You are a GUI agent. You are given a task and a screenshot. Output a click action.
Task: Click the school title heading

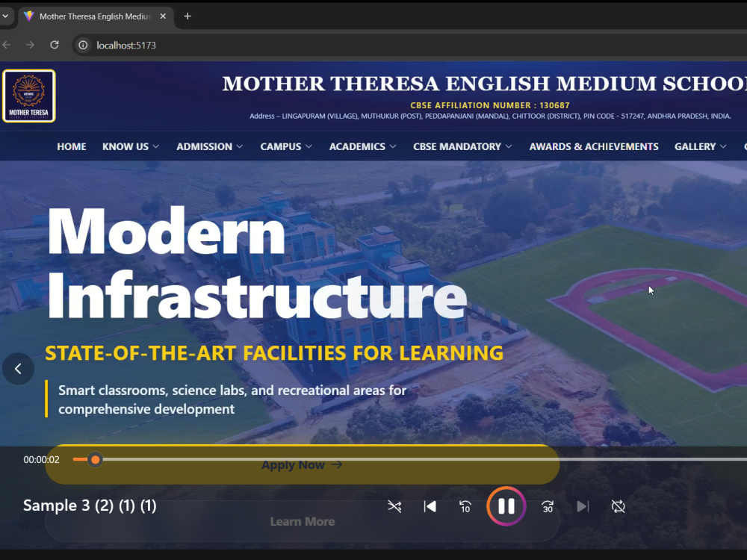coord(485,84)
